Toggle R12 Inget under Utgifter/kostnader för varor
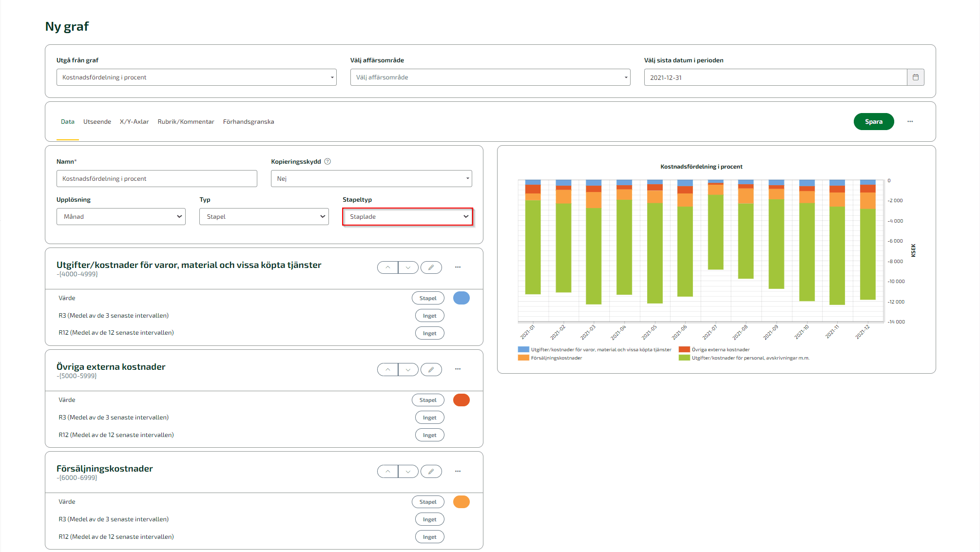980x552 pixels. (x=429, y=333)
